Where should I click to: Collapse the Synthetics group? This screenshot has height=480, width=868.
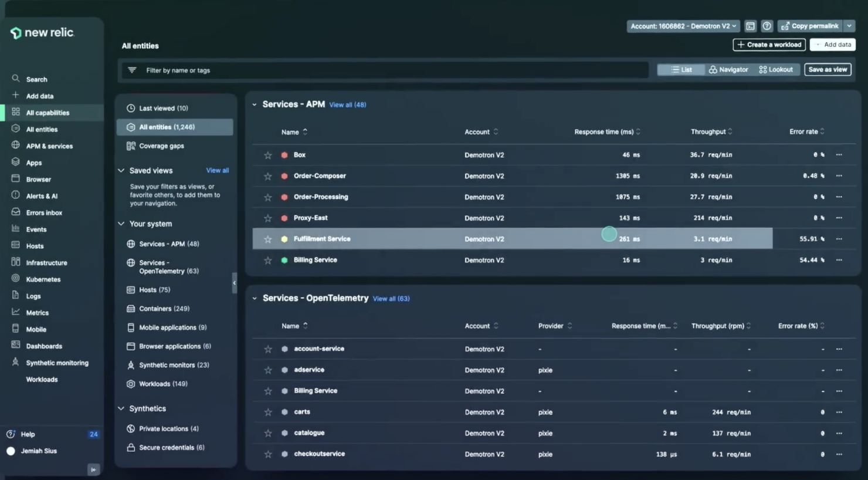[x=121, y=408]
